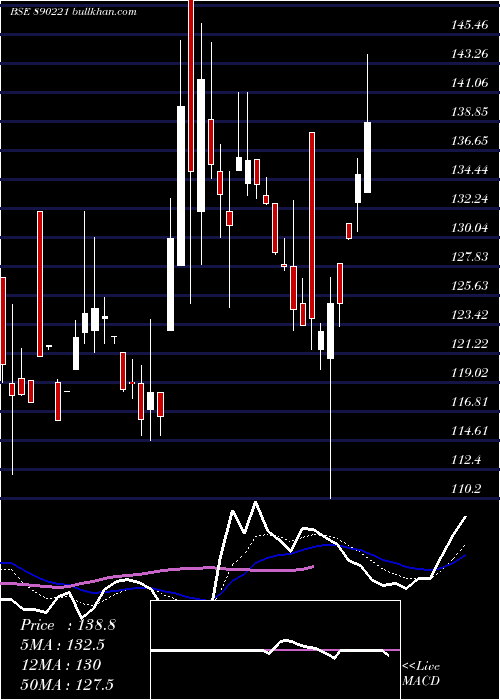Select the 112.4 price axis label

[x=466, y=460]
